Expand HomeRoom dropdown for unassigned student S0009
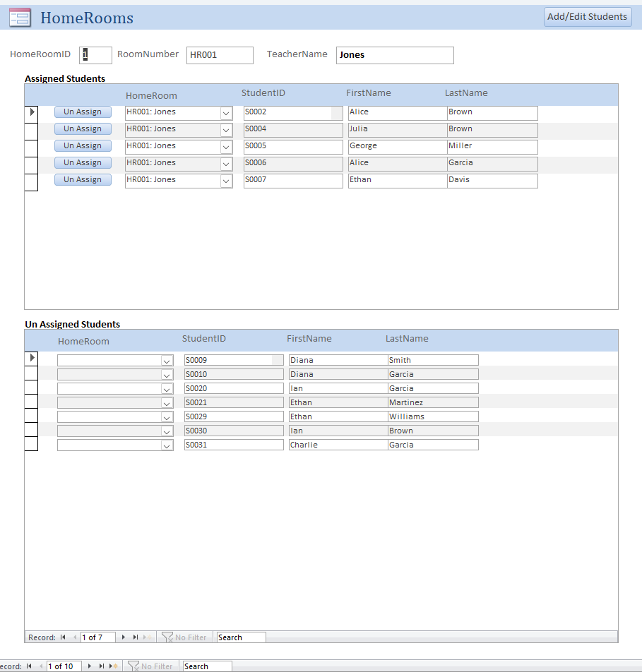This screenshot has height=672, width=642. click(167, 361)
